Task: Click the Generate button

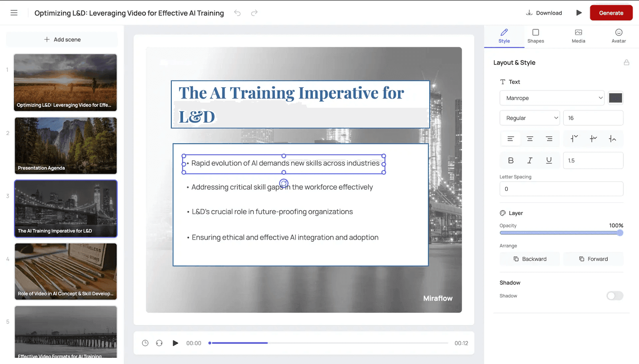Action: (611, 12)
